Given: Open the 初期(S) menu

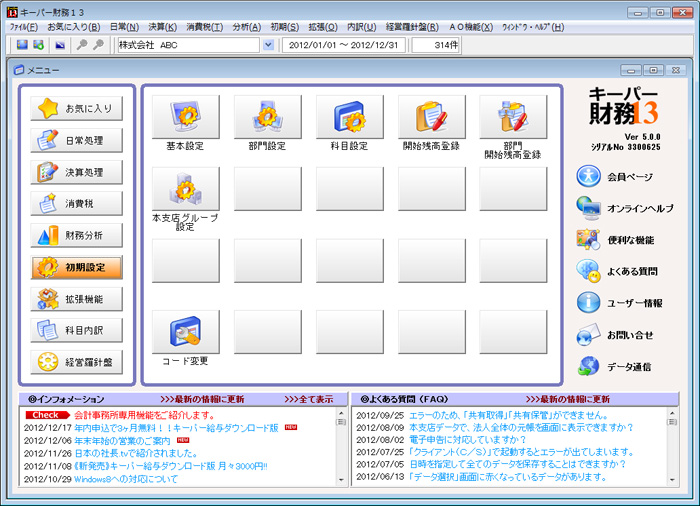Looking at the screenshot, I should point(284,27).
